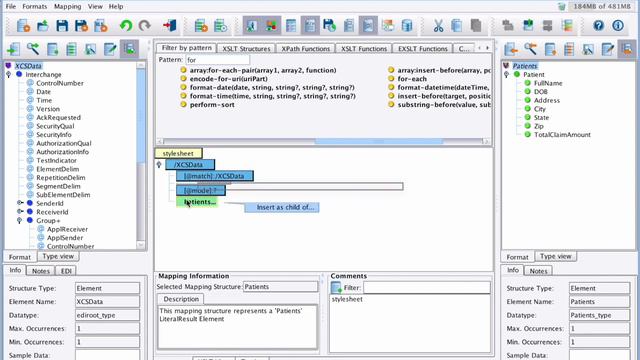Click the trash can icon beside memory indicator
This screenshot has width=640, height=360.
(562, 7)
